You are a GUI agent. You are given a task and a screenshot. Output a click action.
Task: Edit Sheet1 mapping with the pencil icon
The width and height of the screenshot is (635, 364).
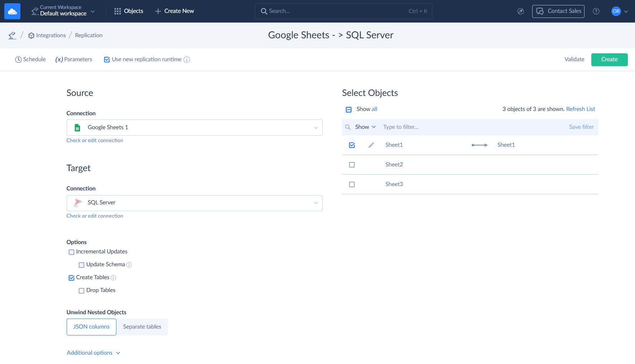pyautogui.click(x=371, y=145)
